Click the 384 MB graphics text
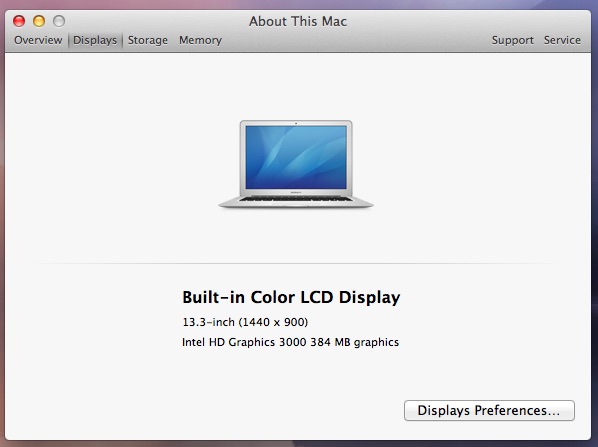The image size is (598, 447). click(x=355, y=342)
